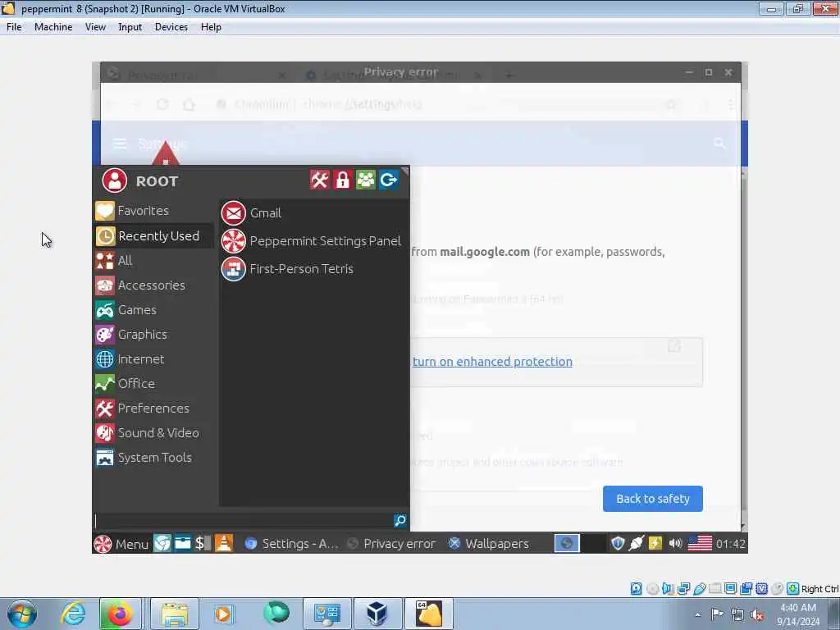Screen dimensions: 840x630
Task: Open VLC from panel launcher
Action: pos(223,543)
